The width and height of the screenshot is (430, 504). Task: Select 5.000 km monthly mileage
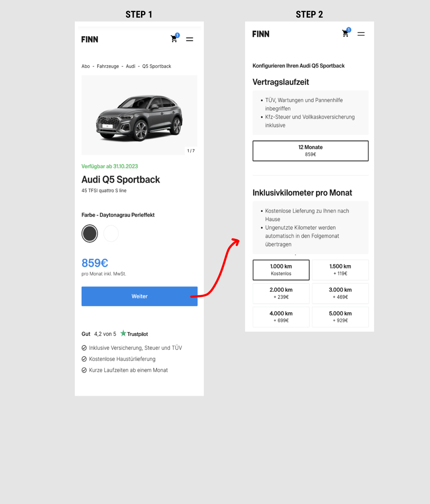point(340,317)
